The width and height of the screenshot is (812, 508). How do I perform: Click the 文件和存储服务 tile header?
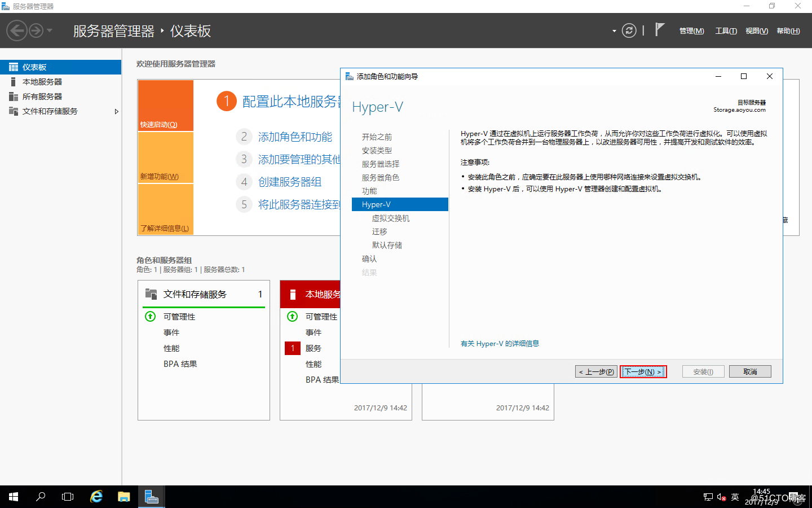[204, 294]
